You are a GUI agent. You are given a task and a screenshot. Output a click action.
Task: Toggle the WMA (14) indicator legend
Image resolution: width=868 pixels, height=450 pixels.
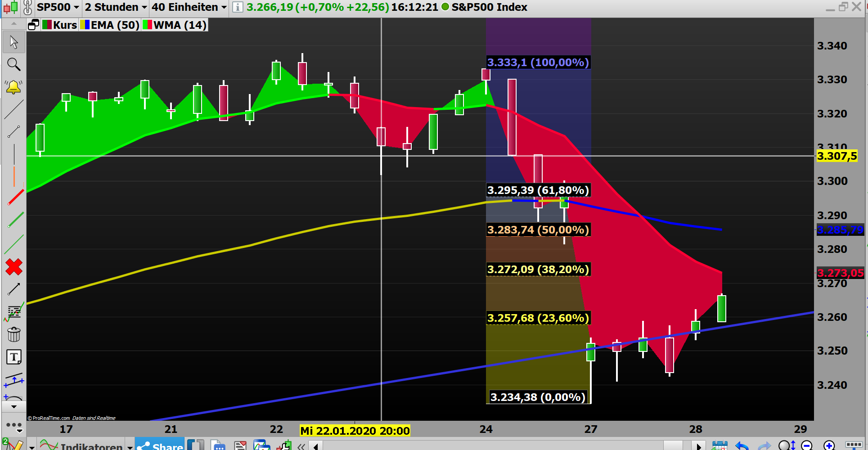click(x=174, y=25)
